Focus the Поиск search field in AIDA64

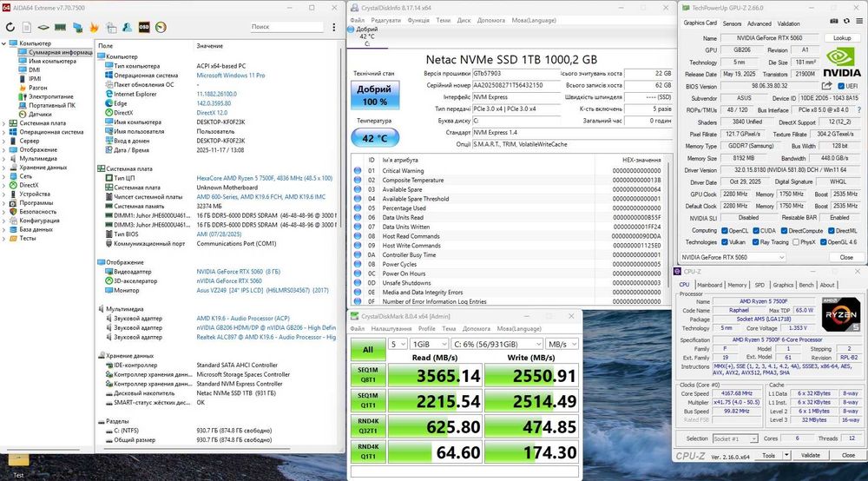[286, 27]
